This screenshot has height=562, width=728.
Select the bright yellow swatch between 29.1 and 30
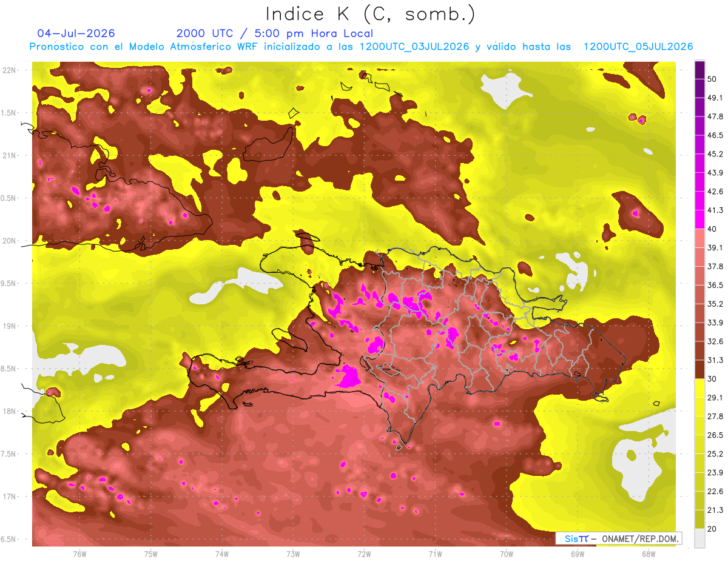[x=699, y=388]
